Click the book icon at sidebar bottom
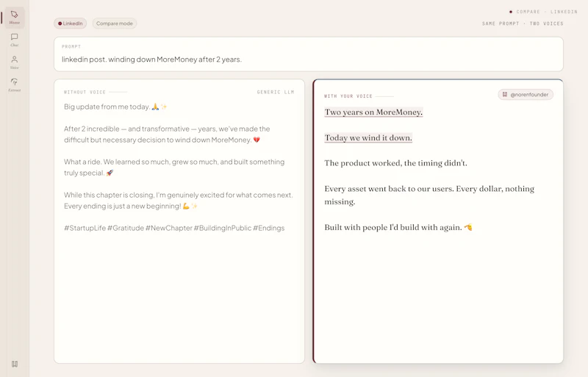Viewport: 588px width, 377px height. (x=15, y=364)
